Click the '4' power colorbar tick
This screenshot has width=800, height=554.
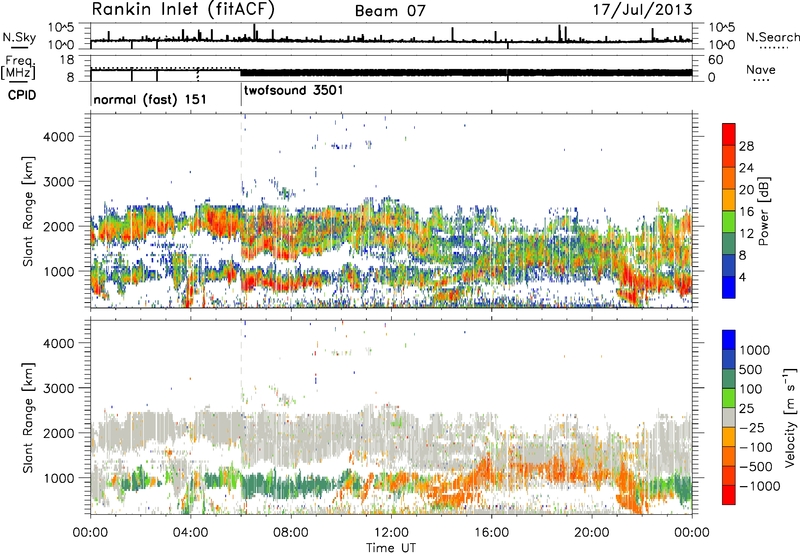point(742,277)
